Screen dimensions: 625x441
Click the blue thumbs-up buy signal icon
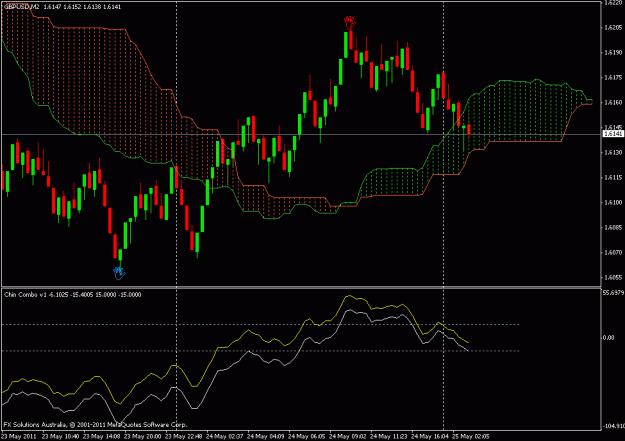click(x=119, y=274)
